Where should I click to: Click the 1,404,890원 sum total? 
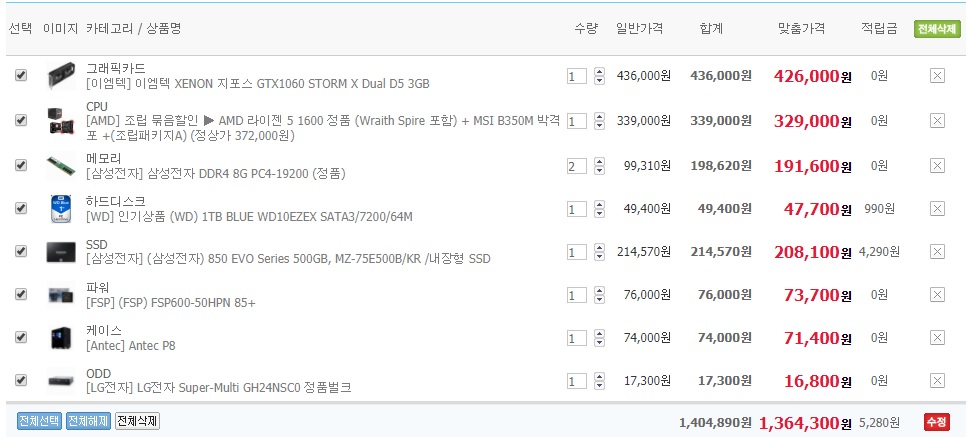tap(715, 422)
